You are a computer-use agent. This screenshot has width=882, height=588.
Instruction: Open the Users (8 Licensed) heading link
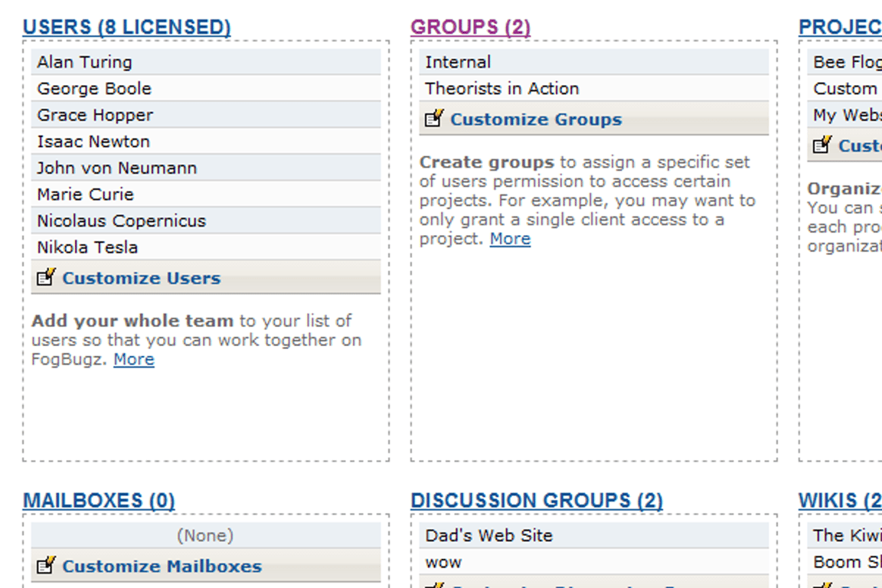pyautogui.click(x=126, y=27)
